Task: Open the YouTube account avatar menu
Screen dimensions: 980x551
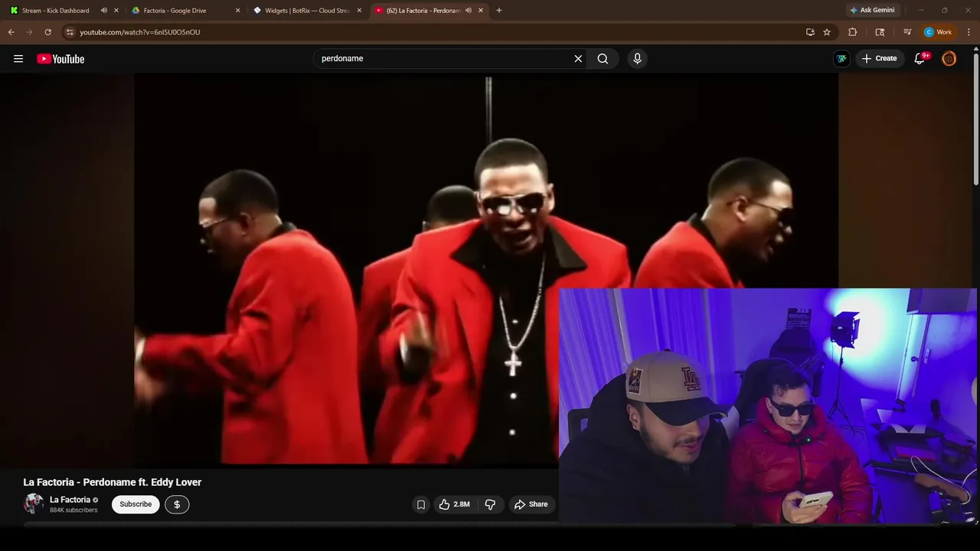Action: pyautogui.click(x=949, y=59)
